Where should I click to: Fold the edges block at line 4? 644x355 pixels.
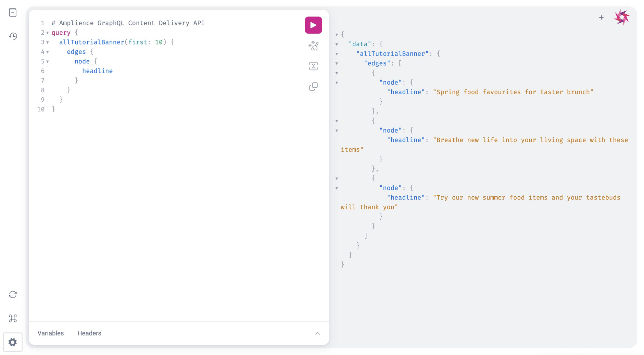click(48, 52)
